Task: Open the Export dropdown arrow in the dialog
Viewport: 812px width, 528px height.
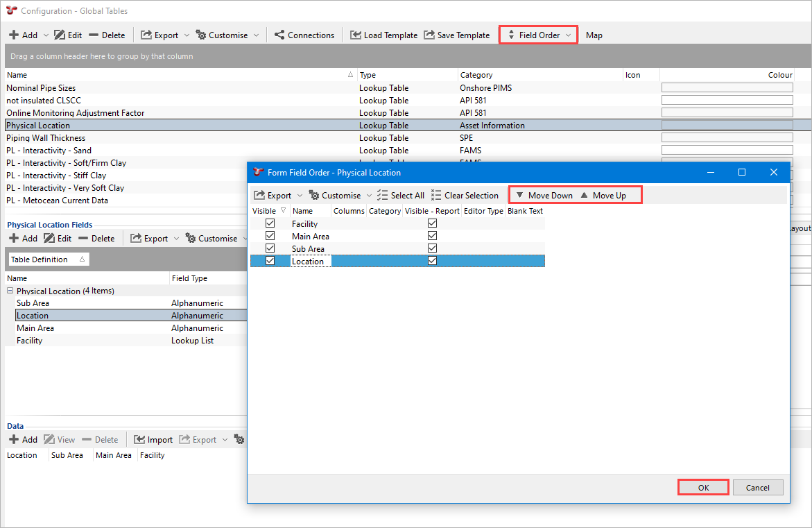Action: pos(300,196)
